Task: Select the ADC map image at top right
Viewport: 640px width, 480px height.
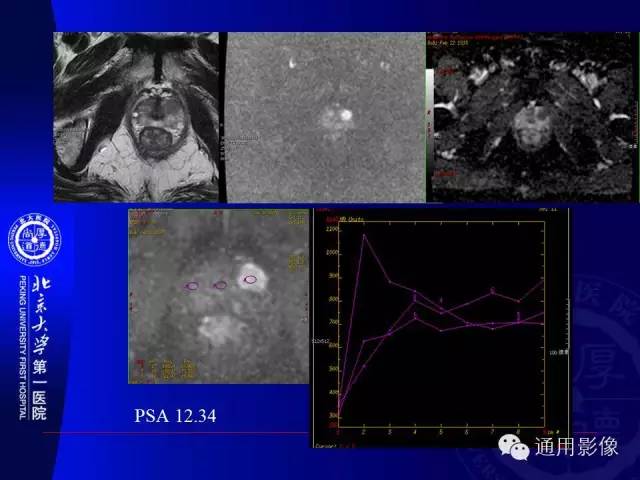Action: point(532,117)
